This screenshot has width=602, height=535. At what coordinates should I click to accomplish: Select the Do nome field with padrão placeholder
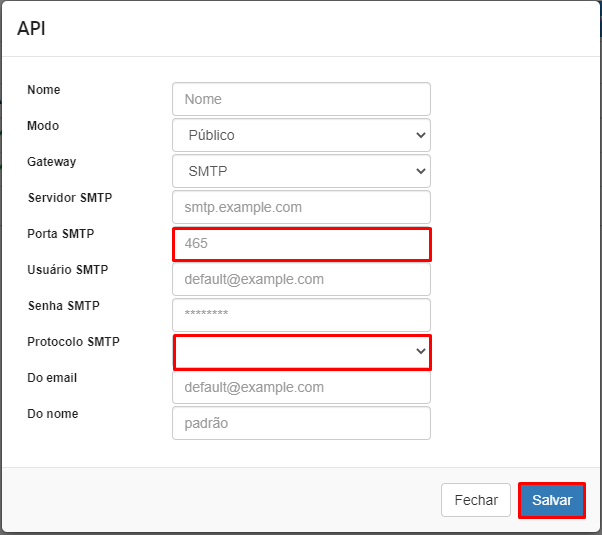[x=301, y=423]
